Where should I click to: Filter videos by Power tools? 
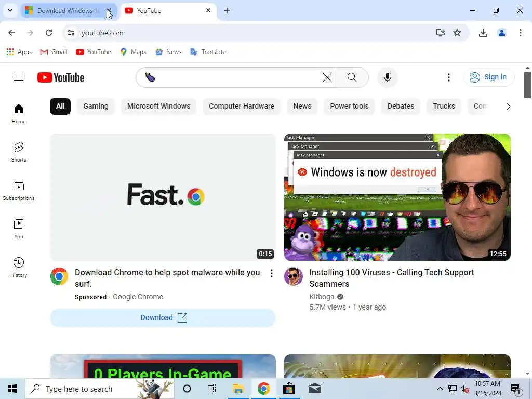point(349,106)
